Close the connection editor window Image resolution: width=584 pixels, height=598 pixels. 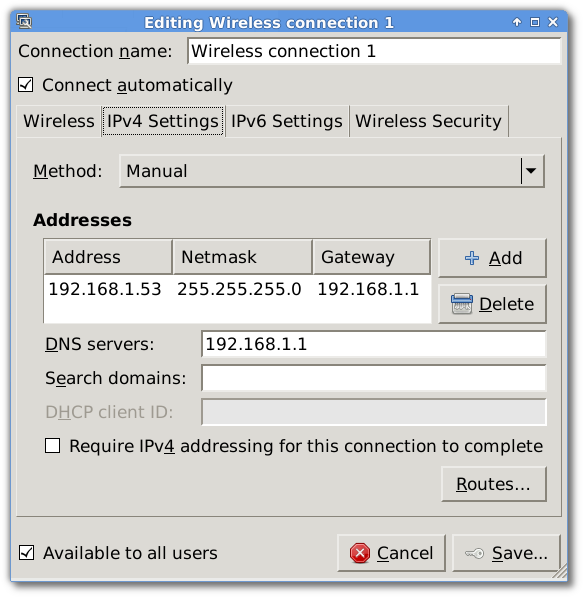[x=553, y=22]
